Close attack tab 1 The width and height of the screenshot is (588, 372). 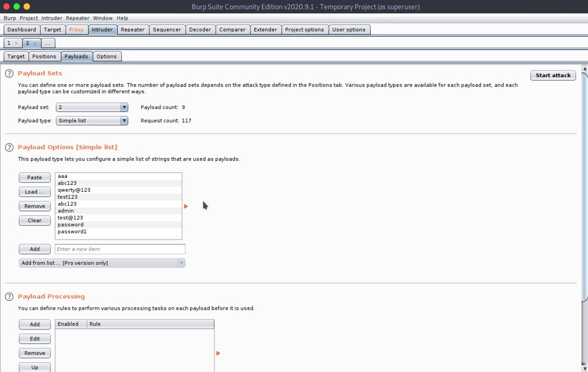pos(16,43)
